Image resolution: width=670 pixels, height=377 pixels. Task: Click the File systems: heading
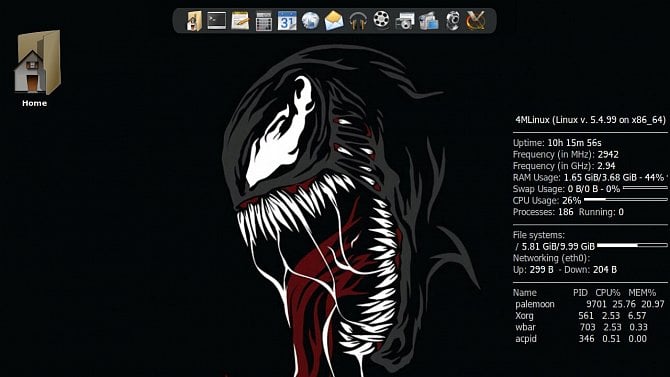tap(539, 235)
